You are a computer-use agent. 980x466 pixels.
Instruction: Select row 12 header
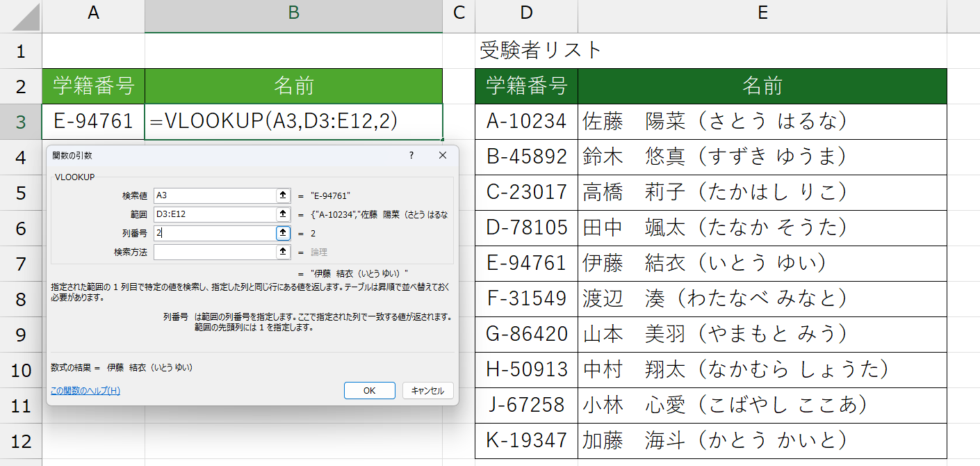[x=21, y=441]
